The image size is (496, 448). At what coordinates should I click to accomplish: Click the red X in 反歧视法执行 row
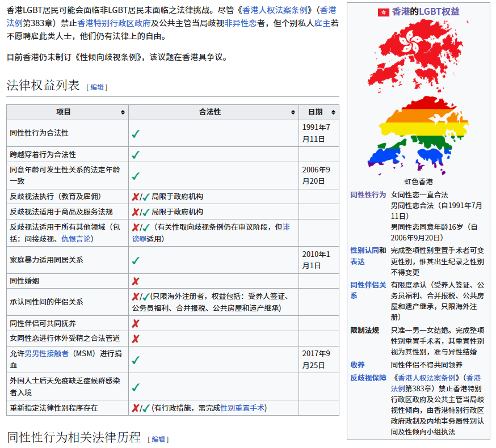136,197
